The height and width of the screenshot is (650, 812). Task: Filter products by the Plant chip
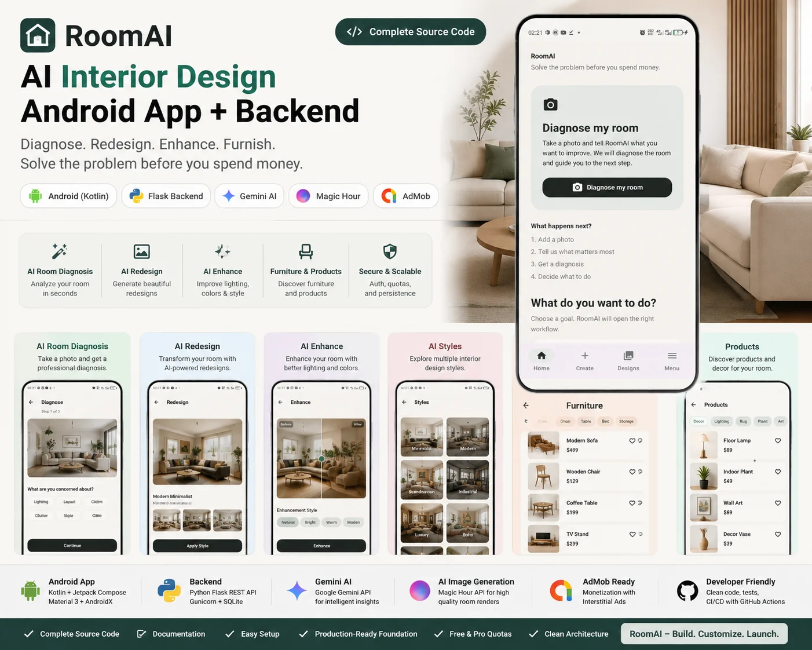point(763,421)
